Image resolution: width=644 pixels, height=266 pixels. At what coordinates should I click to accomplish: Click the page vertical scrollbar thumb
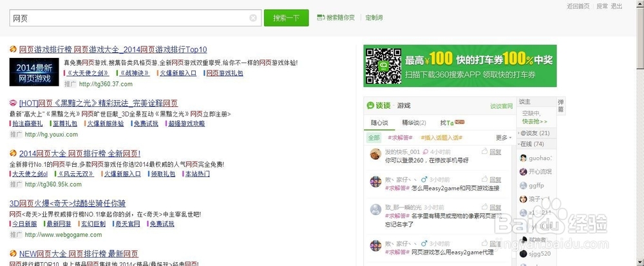(x=640, y=39)
